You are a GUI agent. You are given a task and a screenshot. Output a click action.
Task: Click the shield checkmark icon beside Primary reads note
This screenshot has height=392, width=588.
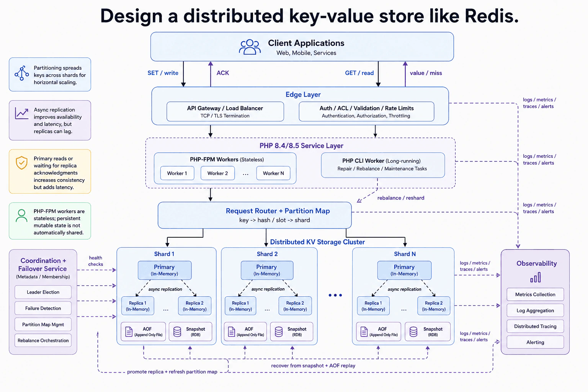click(22, 163)
